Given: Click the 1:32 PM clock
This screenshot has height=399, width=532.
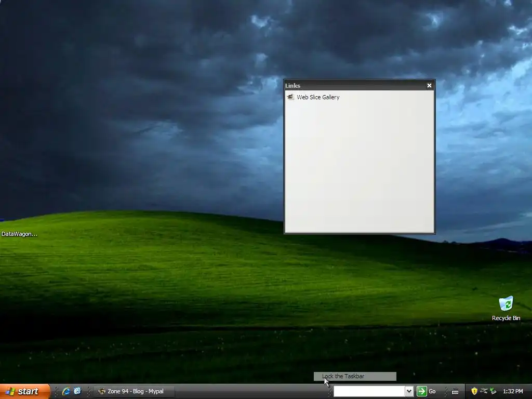Looking at the screenshot, I should [513, 391].
